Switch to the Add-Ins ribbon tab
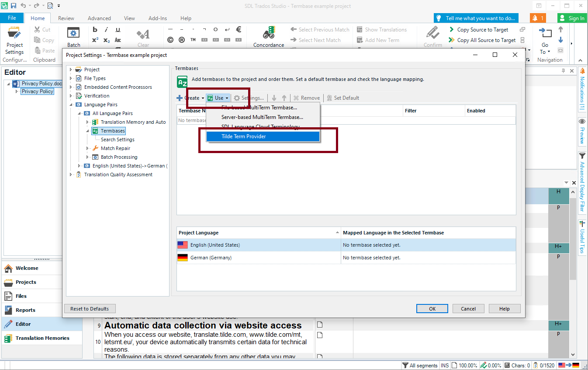 158,18
